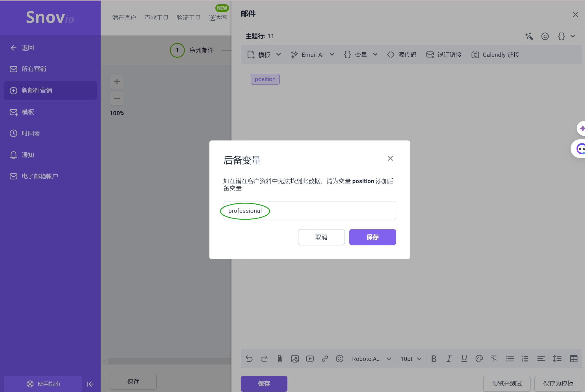Toggle underline formatting
This screenshot has height=392, width=585.
pos(464,359)
